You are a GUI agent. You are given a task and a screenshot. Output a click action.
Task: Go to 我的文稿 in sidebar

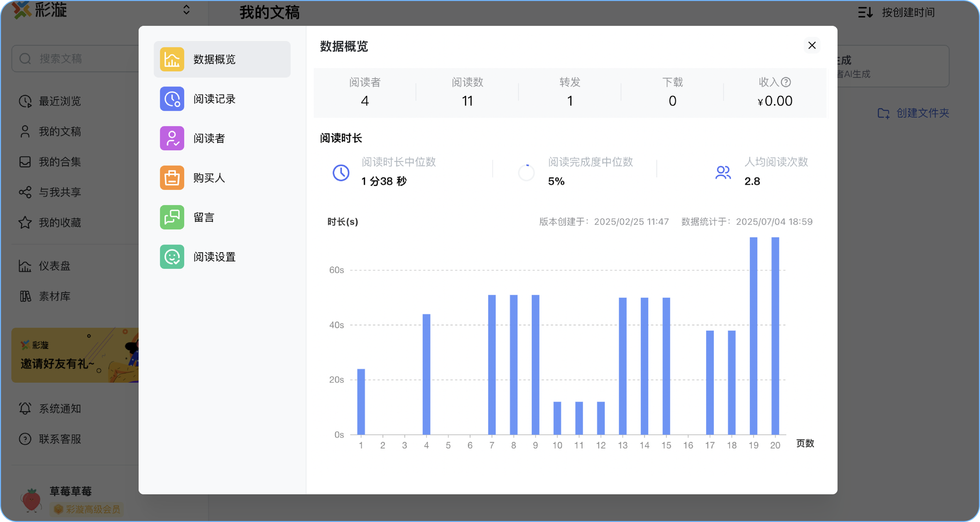point(60,131)
